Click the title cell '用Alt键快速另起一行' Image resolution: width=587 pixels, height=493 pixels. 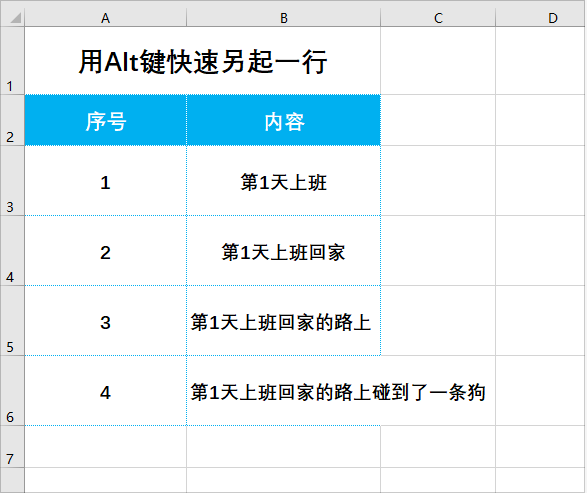203,61
